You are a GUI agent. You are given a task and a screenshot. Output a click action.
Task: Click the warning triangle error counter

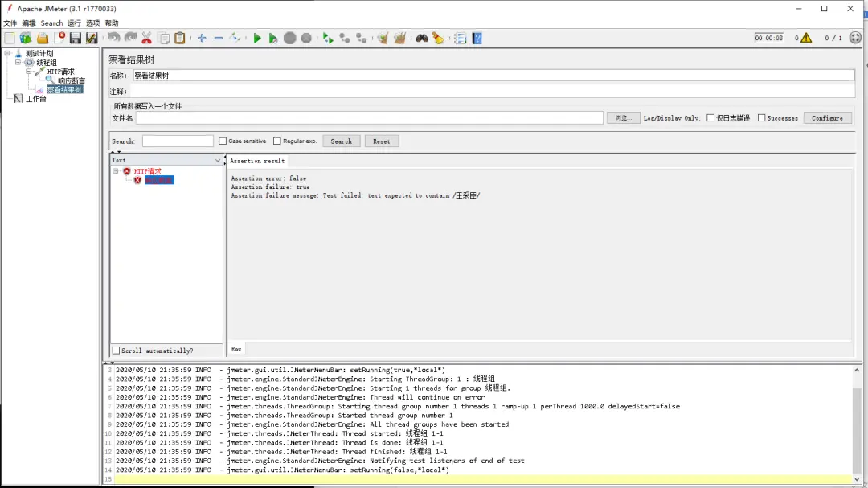(806, 38)
